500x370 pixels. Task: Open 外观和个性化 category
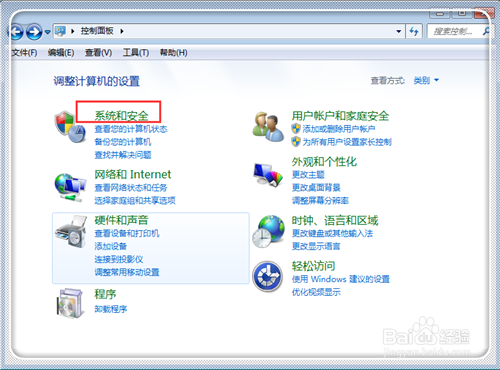coord(324,162)
